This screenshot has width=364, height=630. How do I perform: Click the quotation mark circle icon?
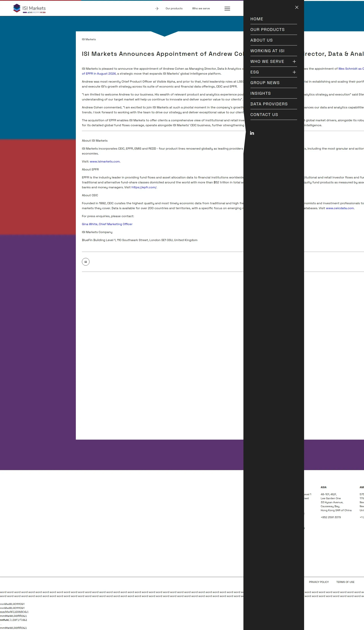86,262
